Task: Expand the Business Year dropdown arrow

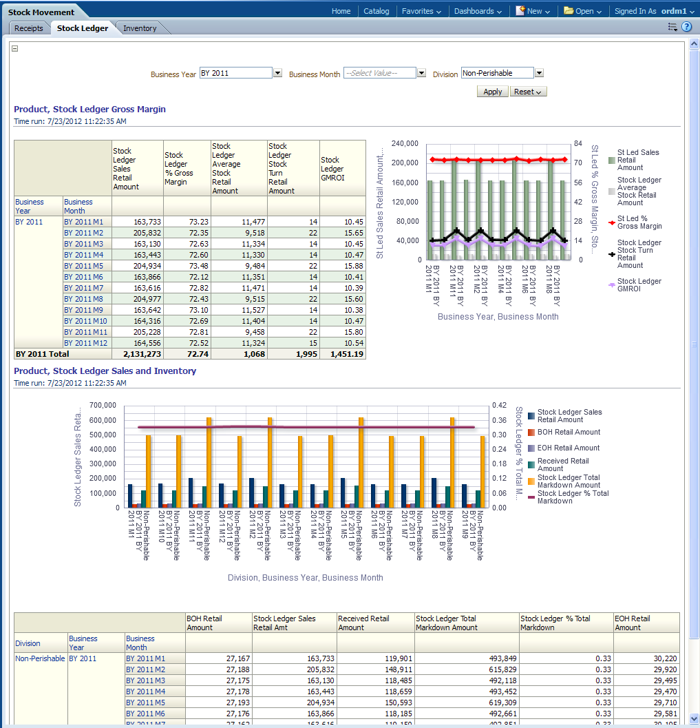Action: 277,73
